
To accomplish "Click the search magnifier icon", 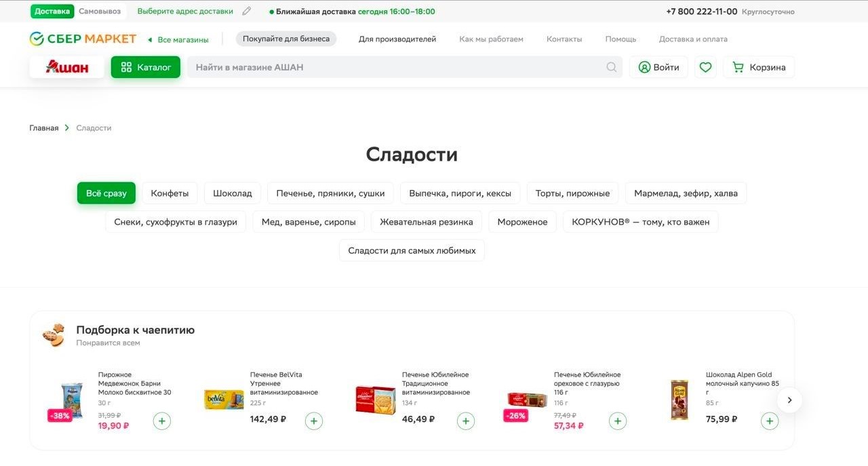I will 612,67.
